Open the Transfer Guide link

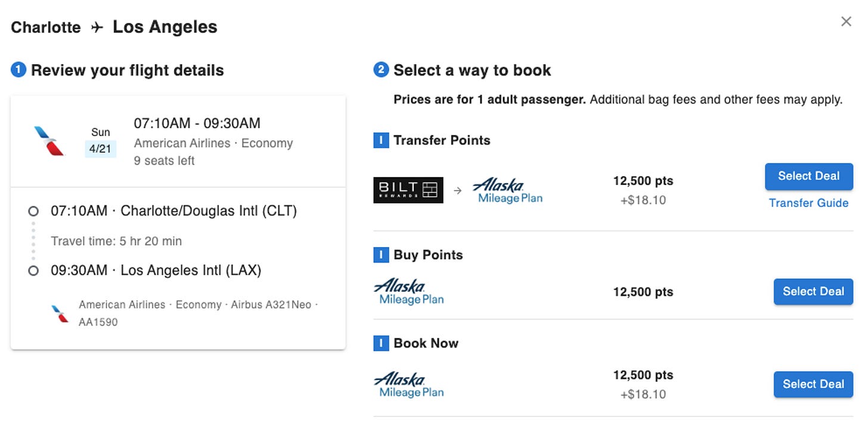[x=808, y=203]
